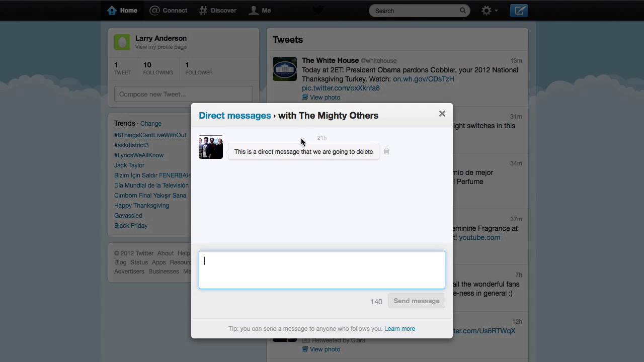644x362 pixels.
Task: Click the Compose new Tweet field
Action: 183,94
